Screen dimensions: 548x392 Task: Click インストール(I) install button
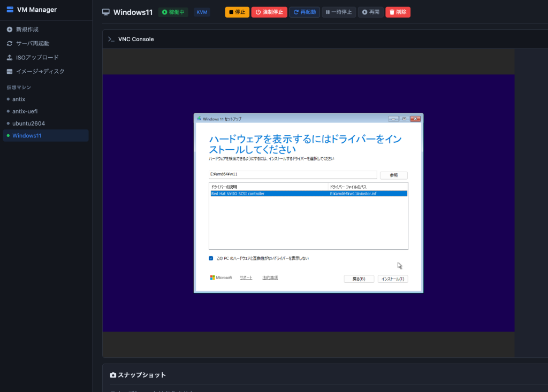(393, 279)
